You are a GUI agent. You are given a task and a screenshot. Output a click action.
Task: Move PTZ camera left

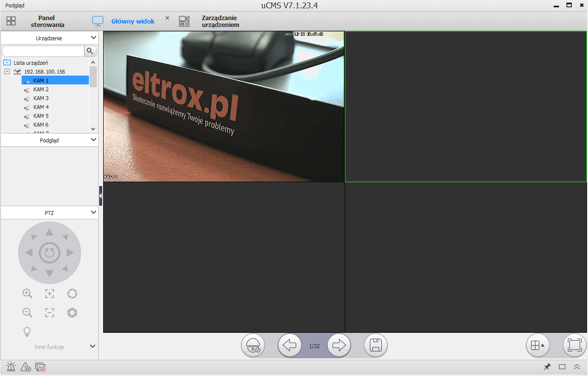point(29,253)
